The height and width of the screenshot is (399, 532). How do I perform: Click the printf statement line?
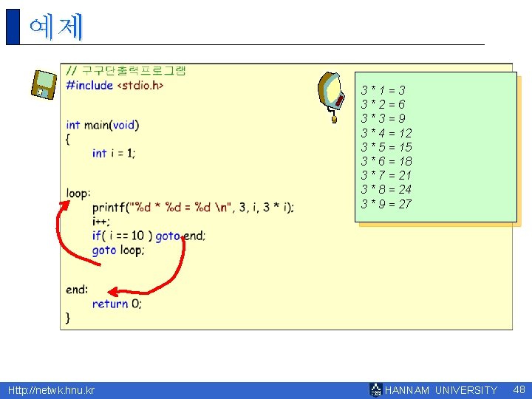coord(193,208)
